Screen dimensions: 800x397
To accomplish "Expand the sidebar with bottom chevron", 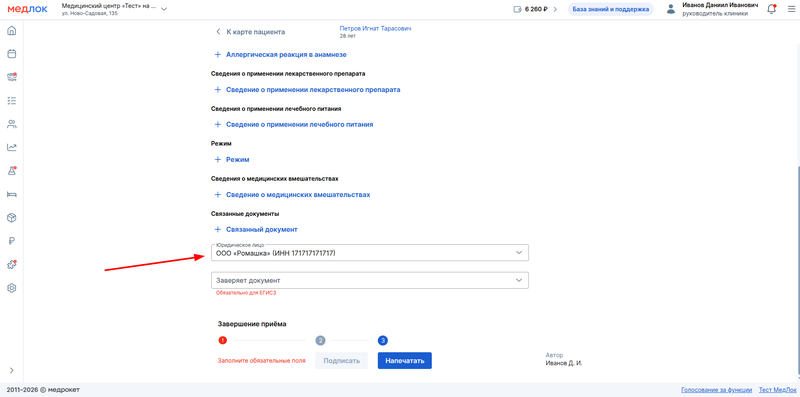I will coord(12,370).
